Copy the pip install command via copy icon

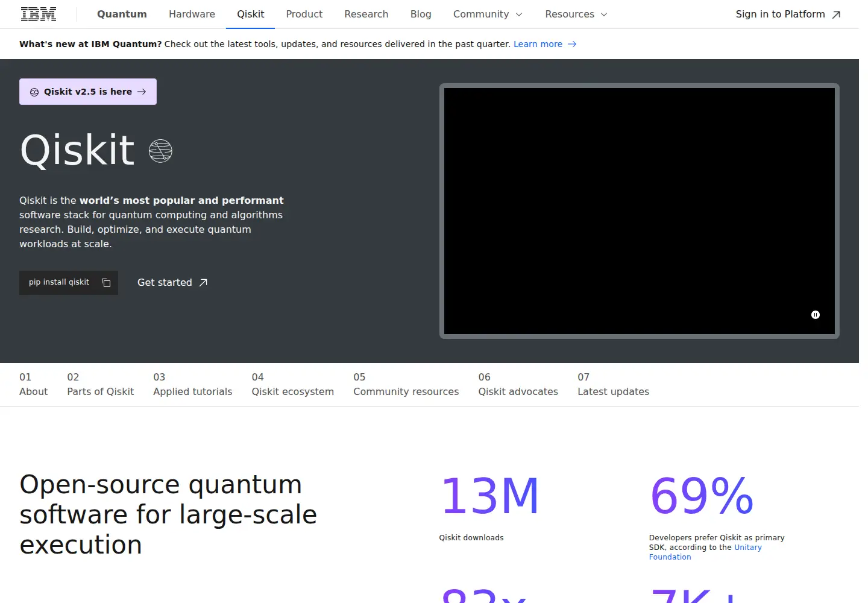coord(106,282)
